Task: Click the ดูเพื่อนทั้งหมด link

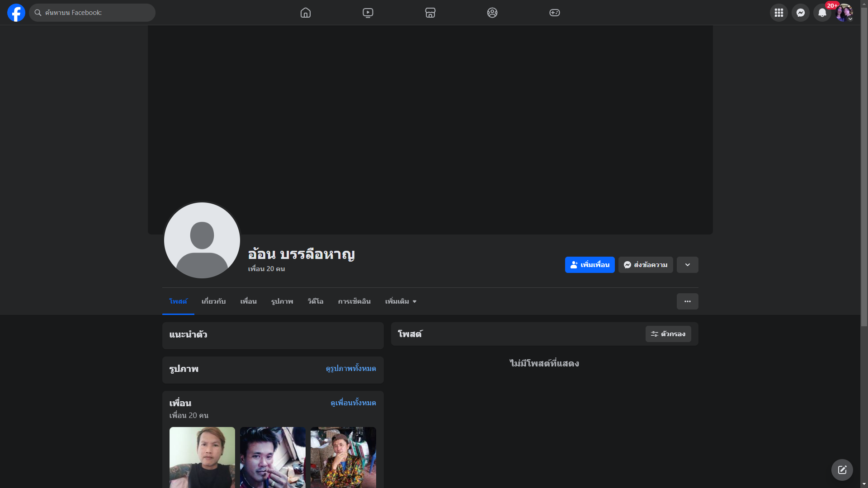Action: tap(353, 403)
